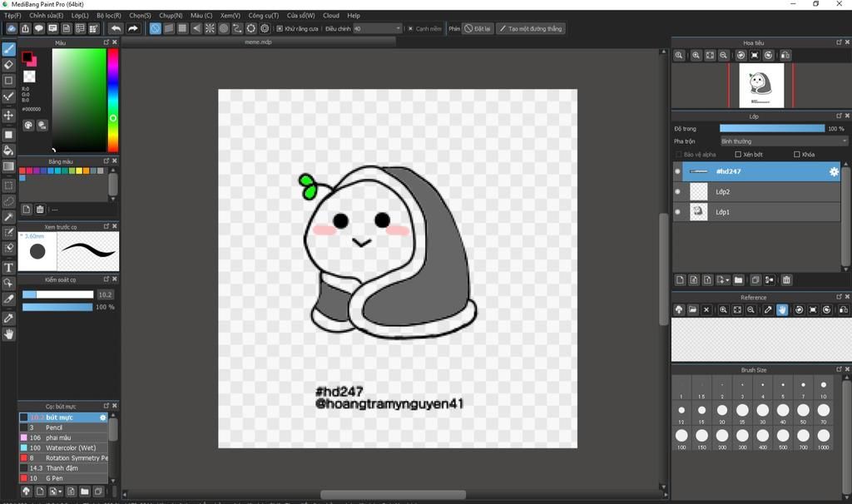Select the G Pen brush

(63, 478)
